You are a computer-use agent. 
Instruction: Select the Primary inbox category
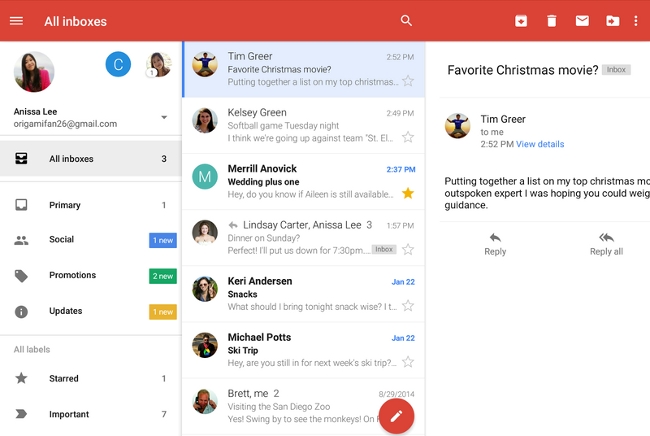point(65,205)
